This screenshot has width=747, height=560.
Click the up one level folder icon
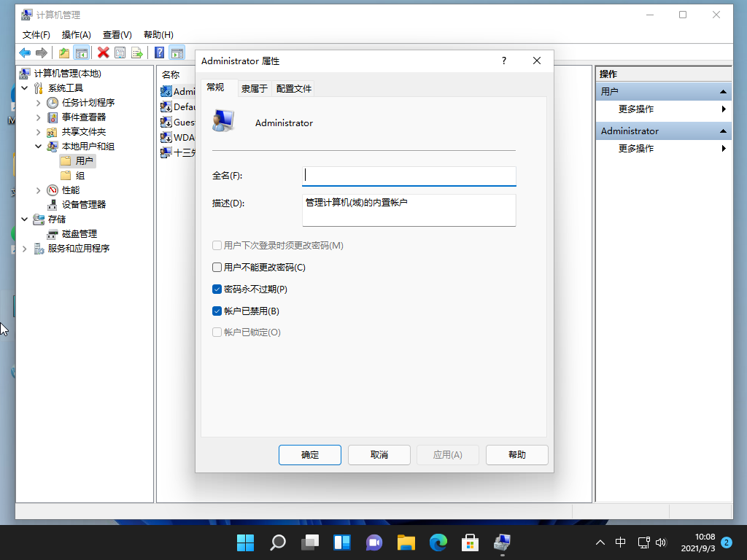click(x=64, y=52)
